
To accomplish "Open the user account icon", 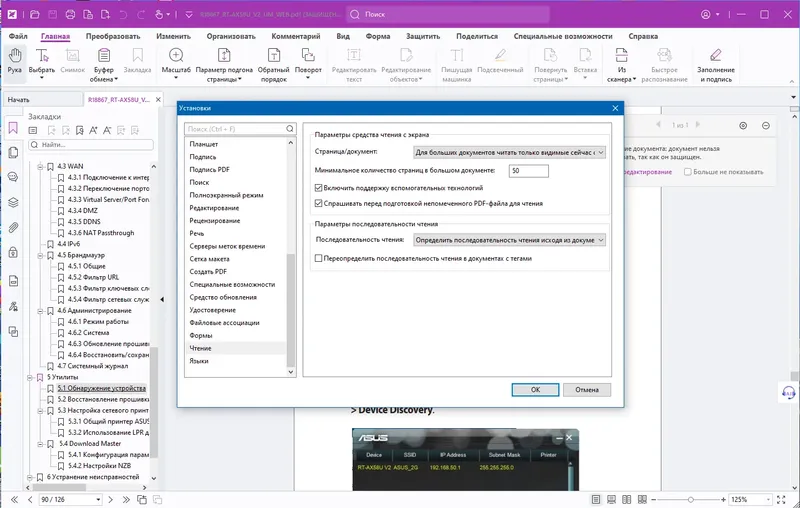I will [706, 14].
